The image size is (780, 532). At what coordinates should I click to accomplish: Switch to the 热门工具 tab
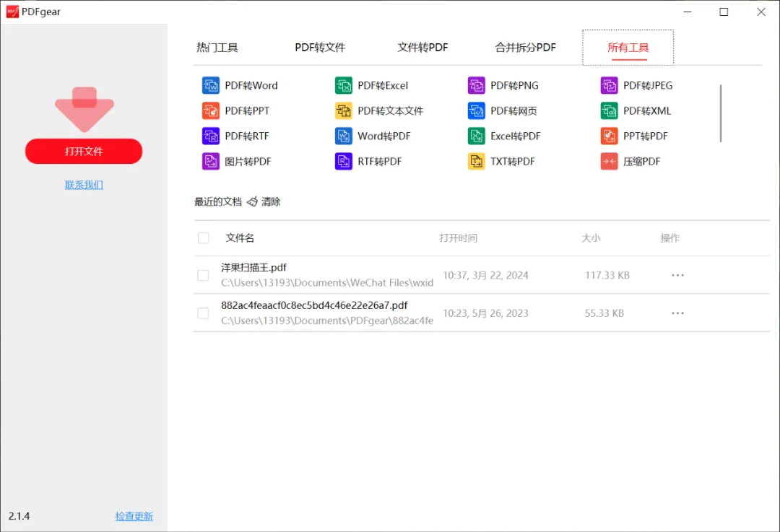[217, 47]
